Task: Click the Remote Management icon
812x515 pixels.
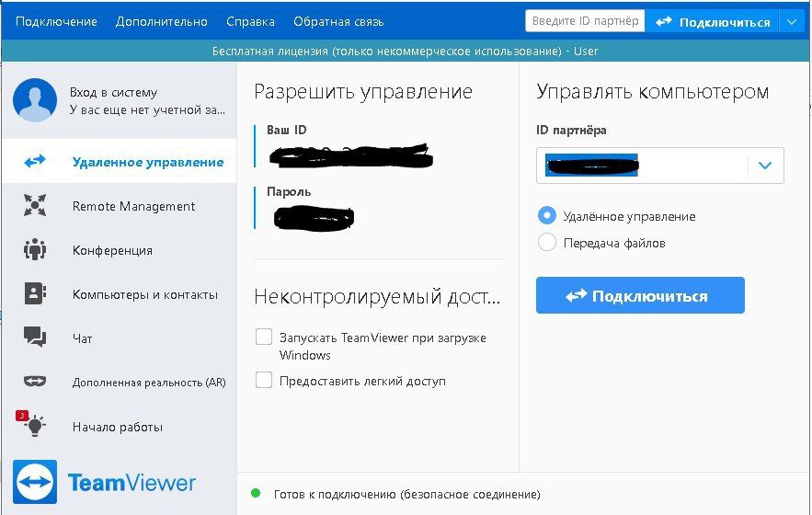Action: (x=35, y=206)
